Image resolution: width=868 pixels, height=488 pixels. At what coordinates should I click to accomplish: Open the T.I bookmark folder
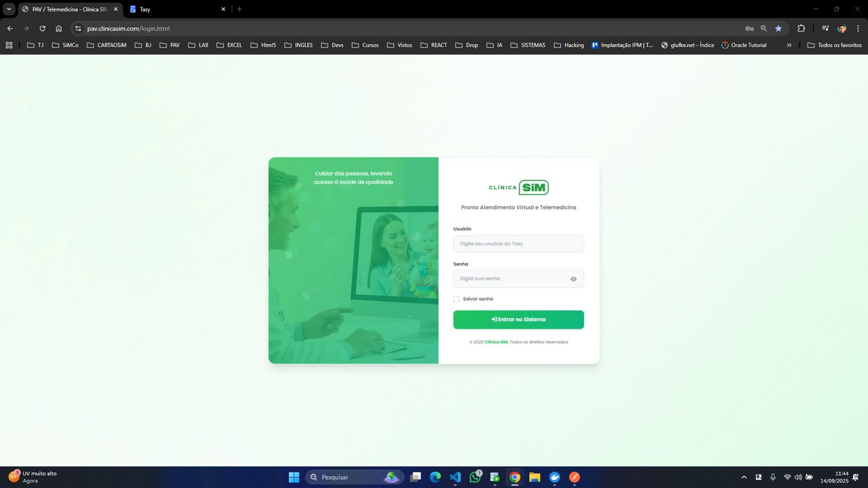[x=35, y=45]
